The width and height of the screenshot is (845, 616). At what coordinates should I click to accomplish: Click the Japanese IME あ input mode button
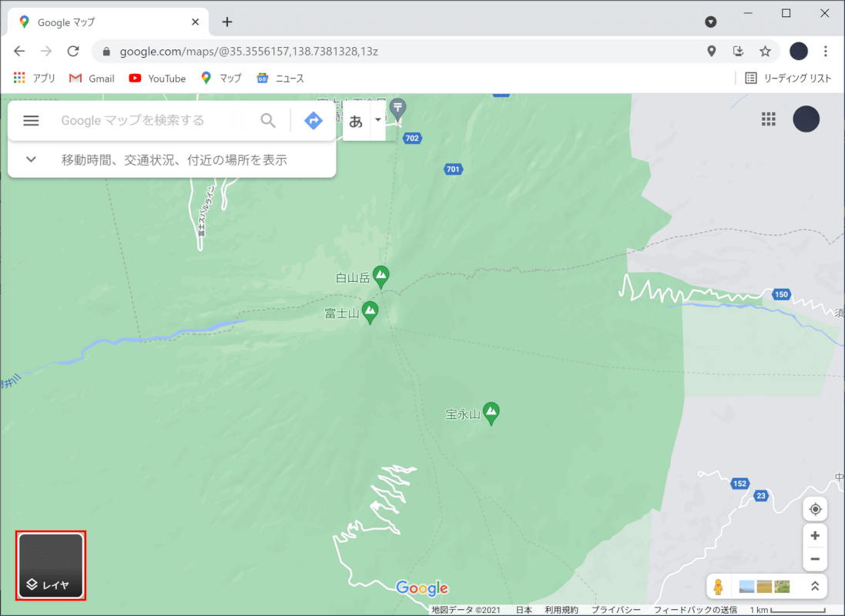click(356, 121)
